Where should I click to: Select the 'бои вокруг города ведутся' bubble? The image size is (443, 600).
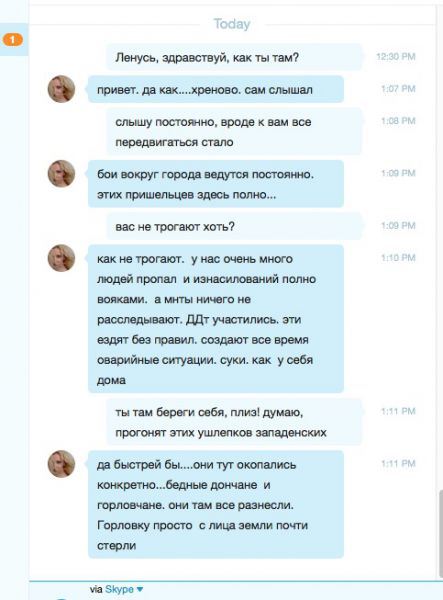point(216,184)
